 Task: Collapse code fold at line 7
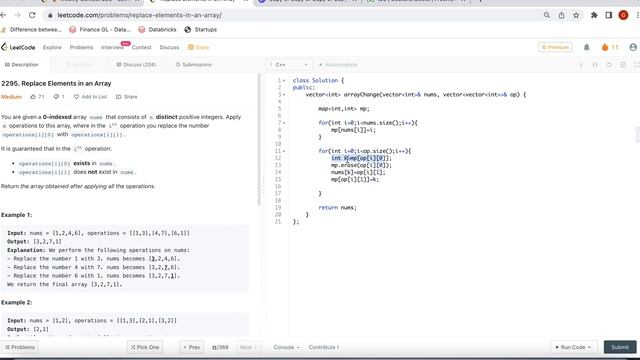(x=284, y=123)
